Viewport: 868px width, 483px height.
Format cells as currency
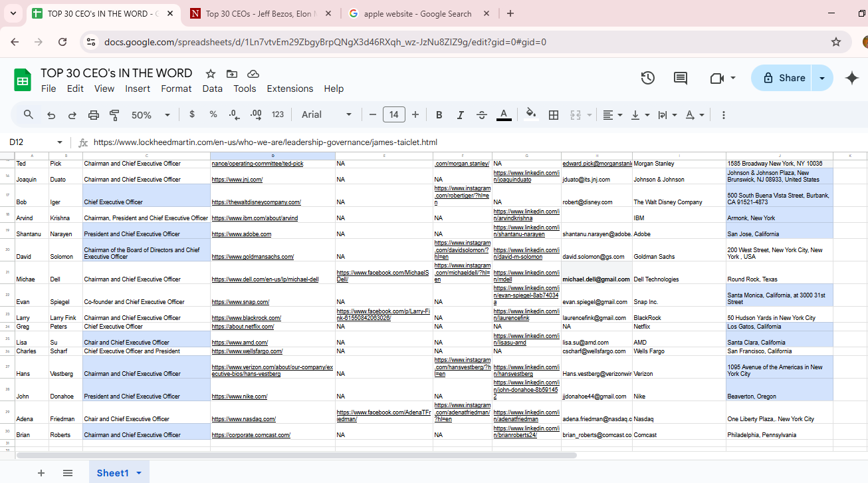[x=192, y=114]
